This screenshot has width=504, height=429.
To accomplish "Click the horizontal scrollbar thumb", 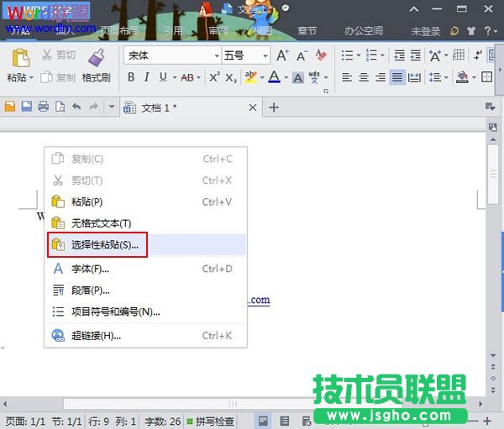I will pyautogui.click(x=232, y=404).
